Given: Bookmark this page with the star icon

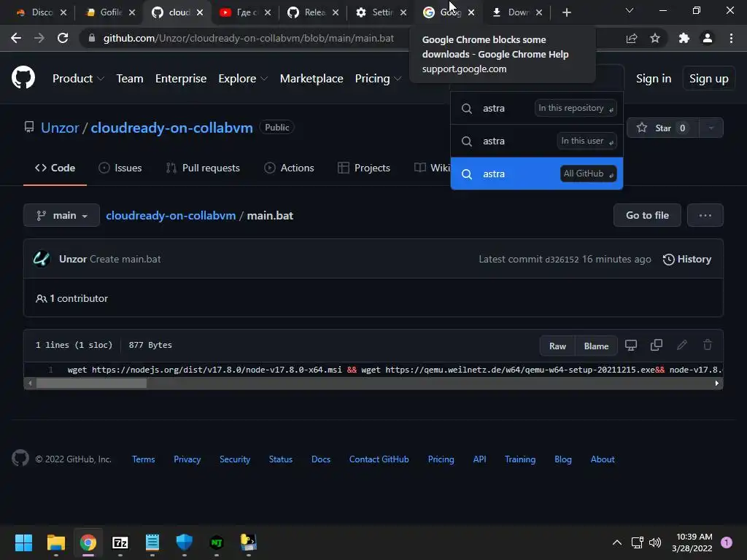Looking at the screenshot, I should [x=655, y=38].
